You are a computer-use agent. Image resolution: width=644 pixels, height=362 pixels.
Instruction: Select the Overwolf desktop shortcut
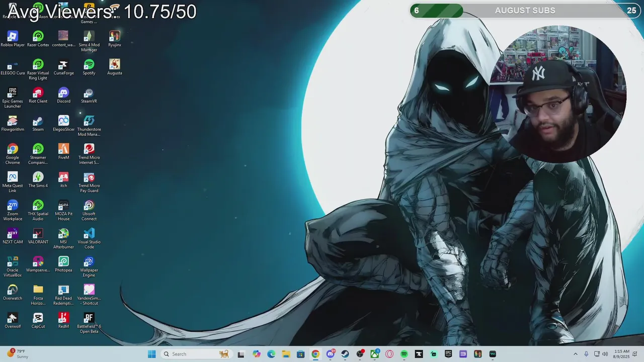point(13,321)
